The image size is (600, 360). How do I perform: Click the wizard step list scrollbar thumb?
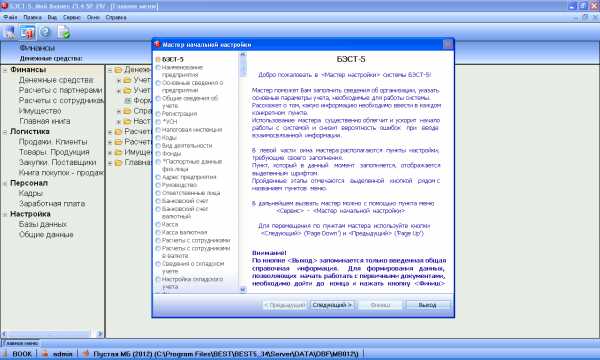tap(243, 67)
